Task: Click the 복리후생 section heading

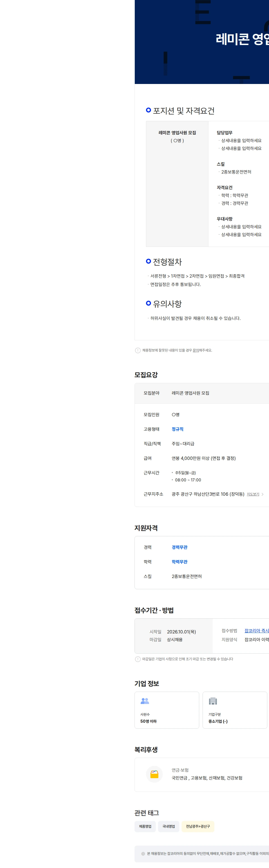Action: click(146, 749)
